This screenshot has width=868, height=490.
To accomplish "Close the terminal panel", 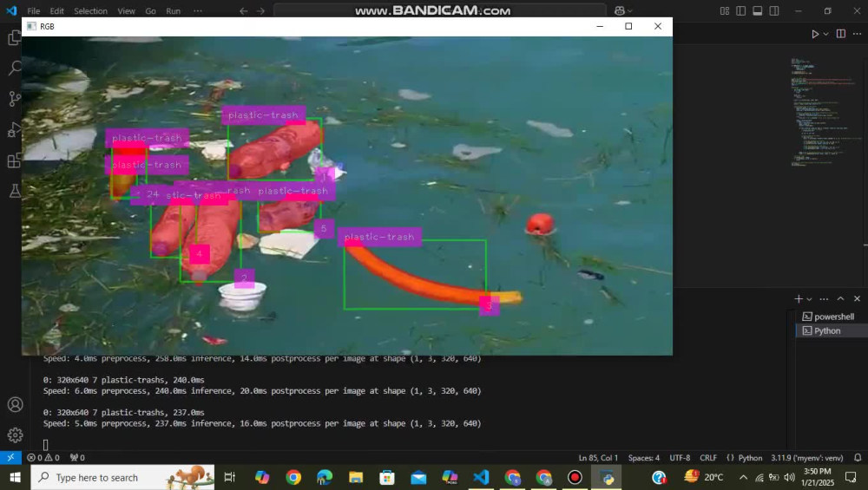I will (x=857, y=298).
